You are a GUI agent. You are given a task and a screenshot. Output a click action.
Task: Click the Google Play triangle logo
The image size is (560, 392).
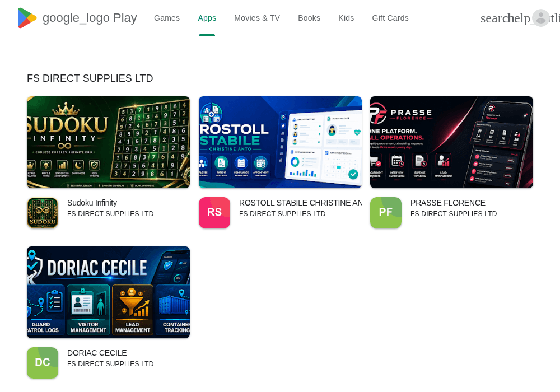[x=27, y=18]
